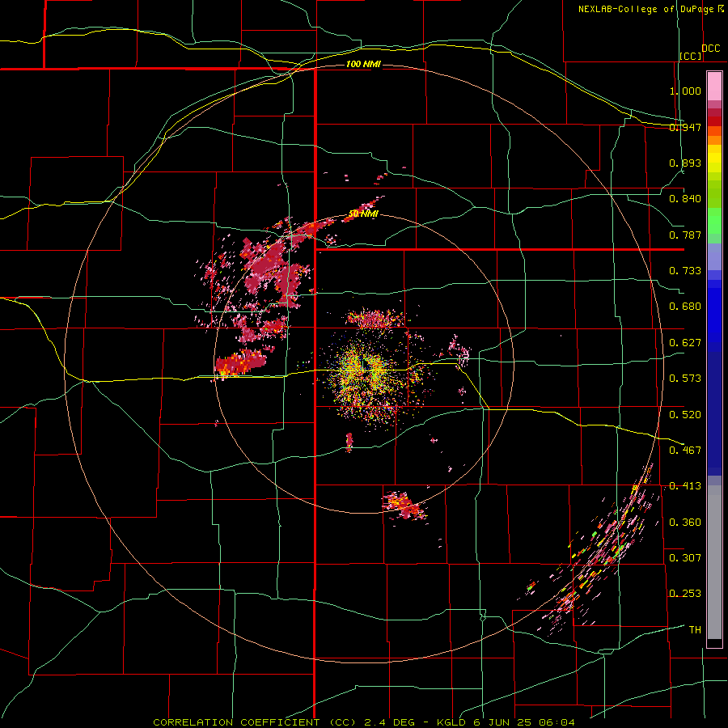Click the 0.253 color scale value

(x=685, y=594)
